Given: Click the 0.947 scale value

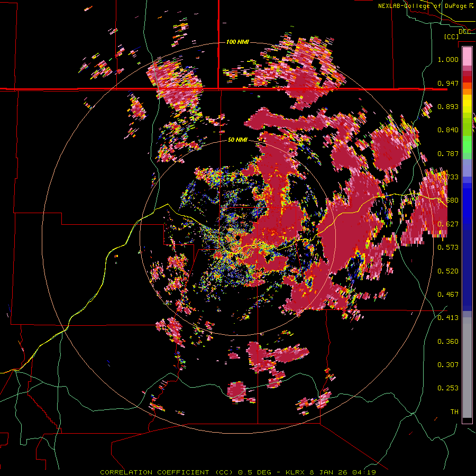Looking at the screenshot, I should [448, 83].
